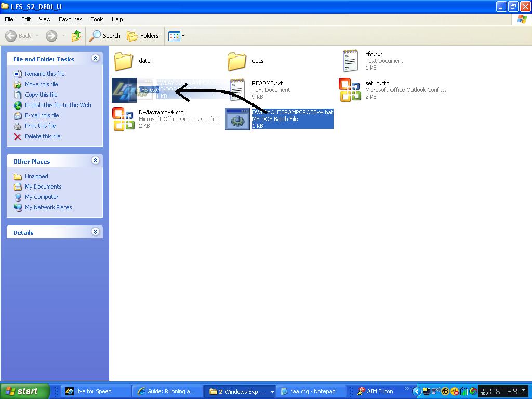Open the Favorites menu

tap(71, 19)
